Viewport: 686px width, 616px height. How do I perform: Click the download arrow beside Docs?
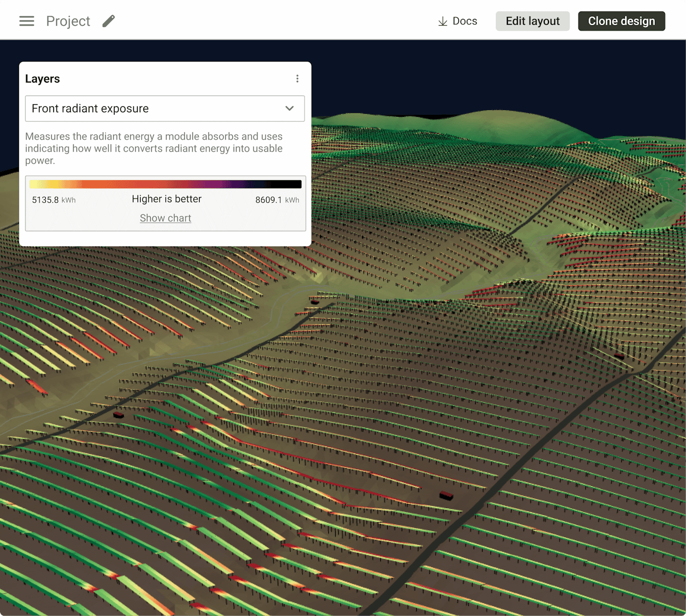click(x=442, y=22)
